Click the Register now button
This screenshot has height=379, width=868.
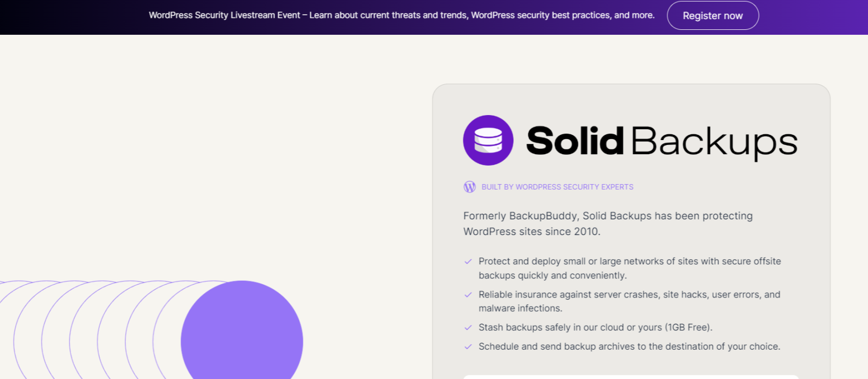pyautogui.click(x=712, y=15)
